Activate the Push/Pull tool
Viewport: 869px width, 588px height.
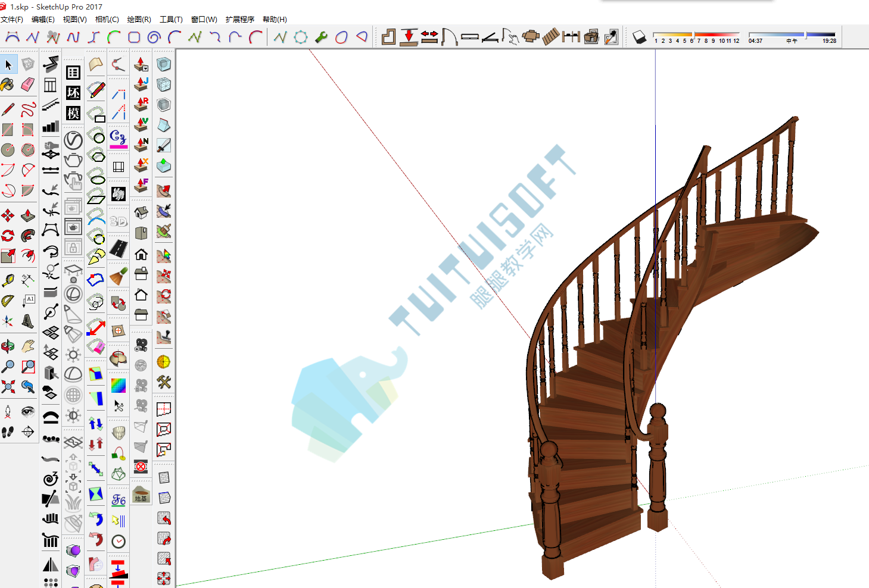coord(28,215)
